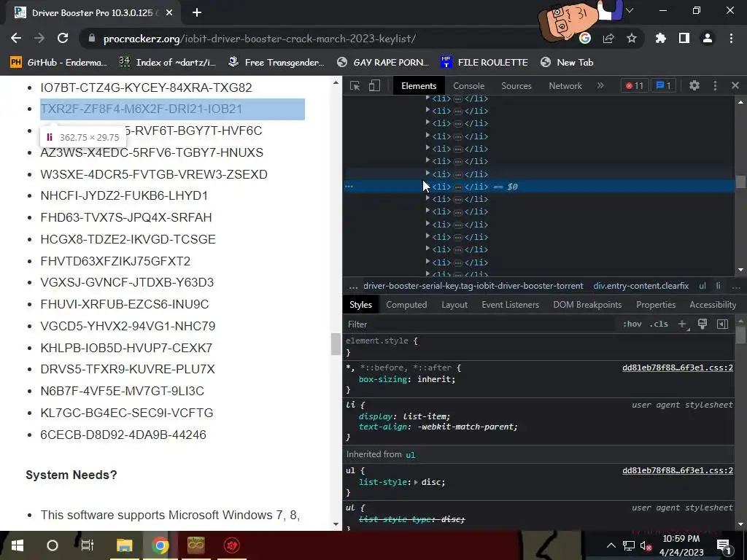Open the 11 errors counter

tap(635, 86)
